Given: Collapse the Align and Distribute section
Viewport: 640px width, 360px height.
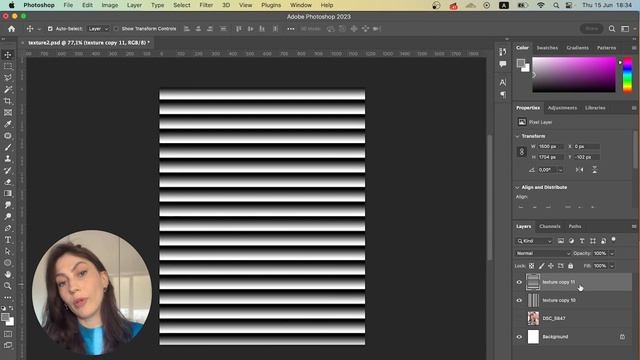Looking at the screenshot, I should 518,187.
